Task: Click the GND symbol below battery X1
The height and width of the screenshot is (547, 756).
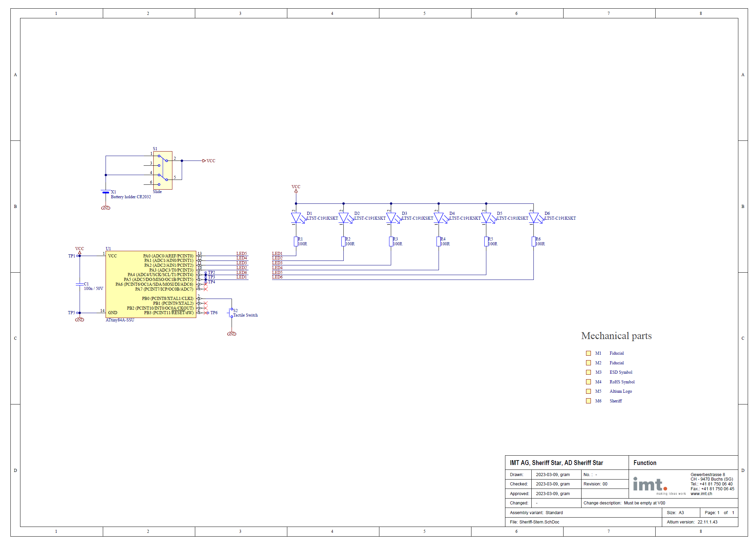Action: click(106, 208)
